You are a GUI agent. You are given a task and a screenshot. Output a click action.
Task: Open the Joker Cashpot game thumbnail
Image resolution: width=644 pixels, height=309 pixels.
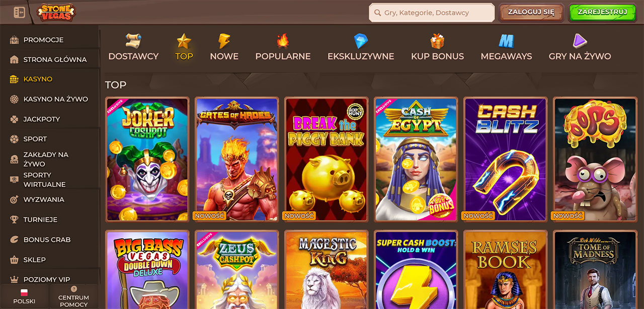pos(147,159)
